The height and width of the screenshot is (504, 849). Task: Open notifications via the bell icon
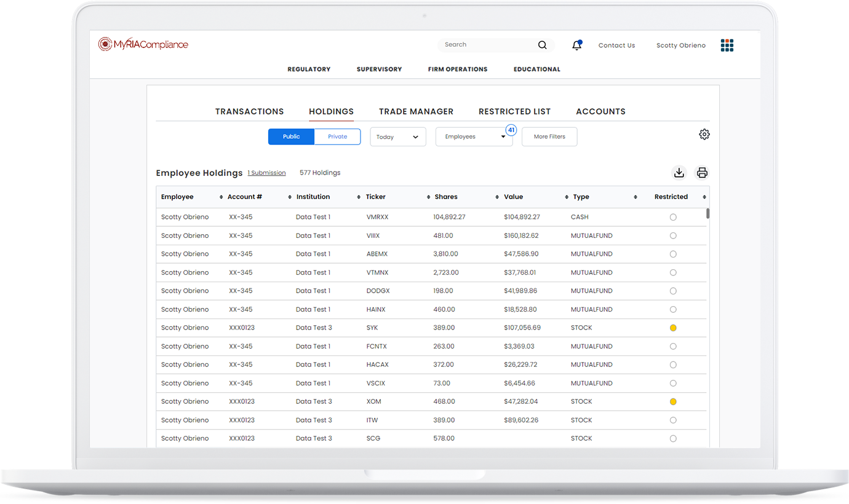coord(576,44)
